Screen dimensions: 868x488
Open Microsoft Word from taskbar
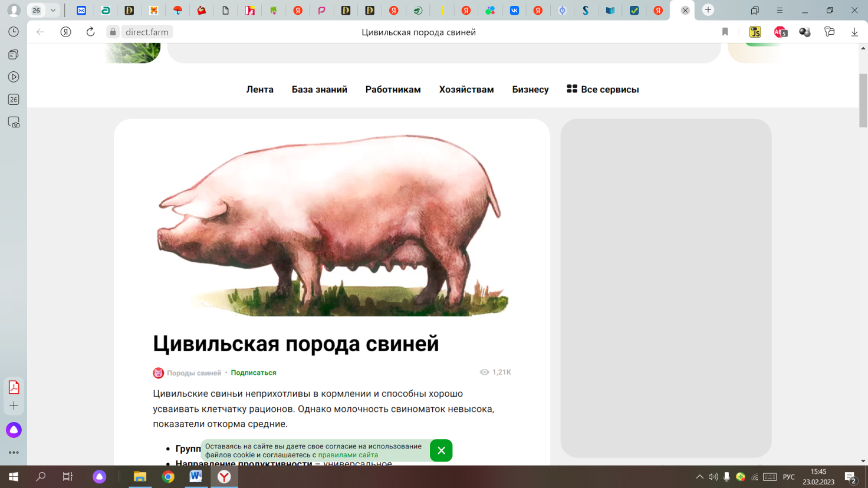[196, 476]
